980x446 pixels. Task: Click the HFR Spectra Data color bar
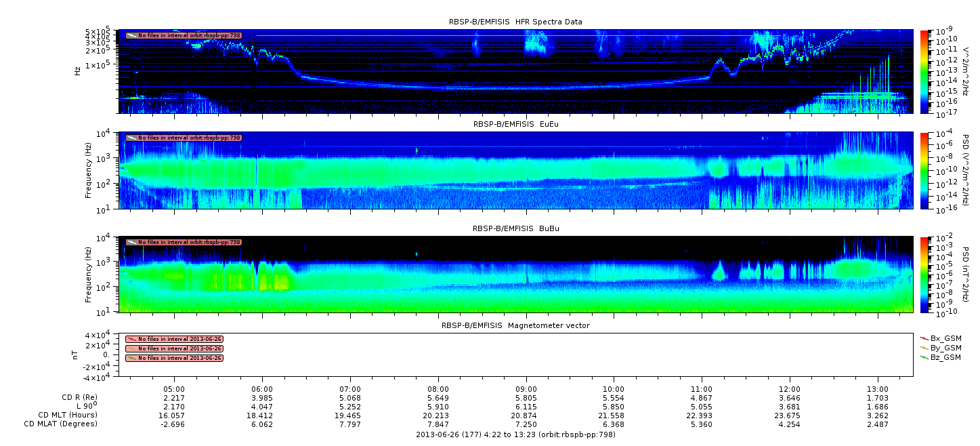(924, 70)
